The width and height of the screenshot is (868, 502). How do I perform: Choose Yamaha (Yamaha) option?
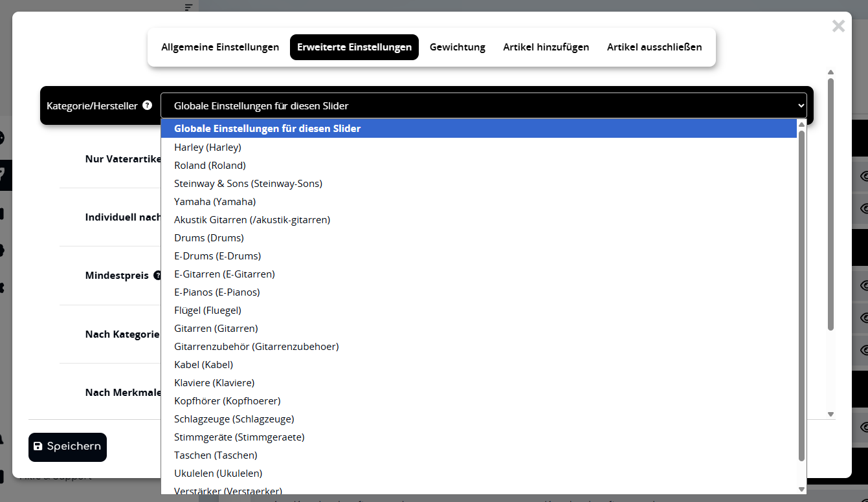click(479, 201)
